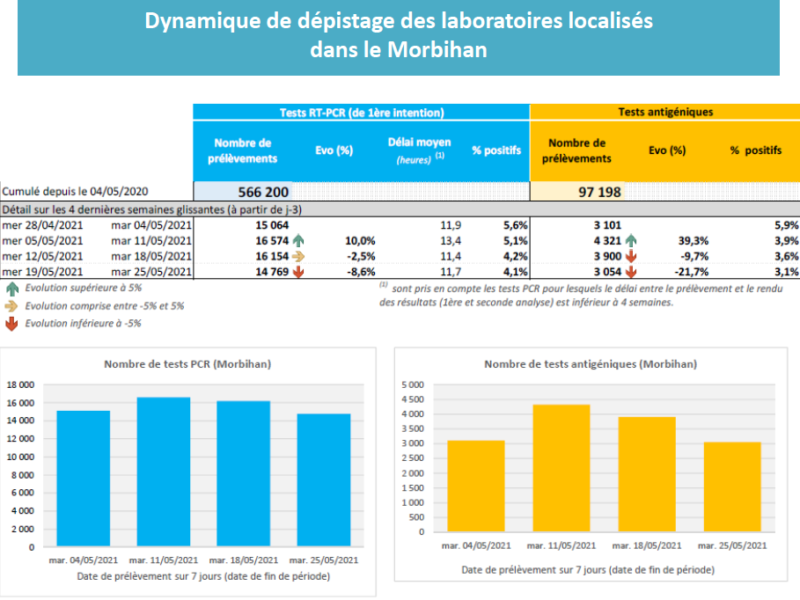Click the 'Dynamique de dépistage' title banner
Screen dimensions: 800x600
tap(399, 37)
